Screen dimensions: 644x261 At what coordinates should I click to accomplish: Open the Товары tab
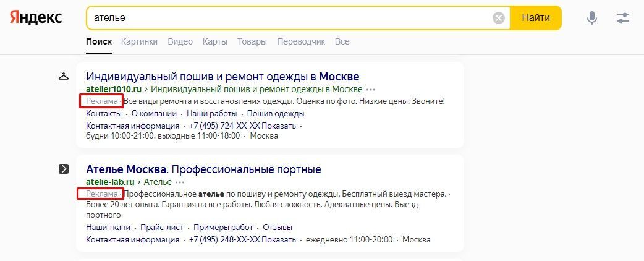point(252,41)
